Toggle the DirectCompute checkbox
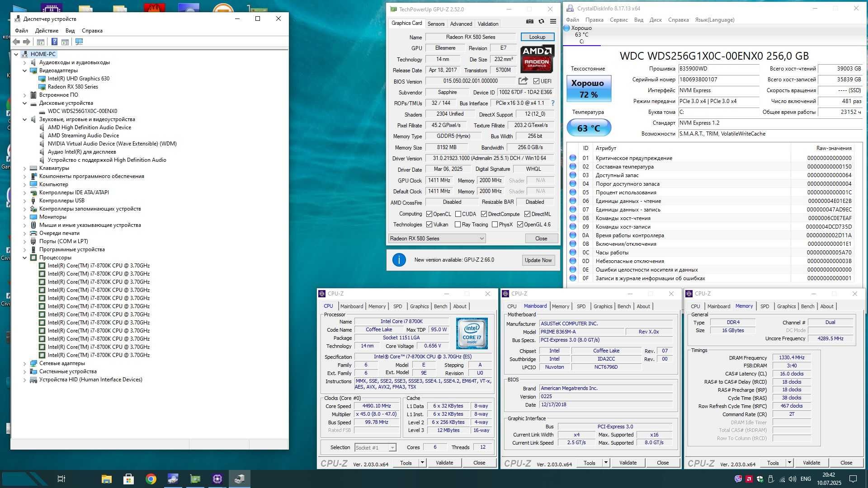 [484, 214]
